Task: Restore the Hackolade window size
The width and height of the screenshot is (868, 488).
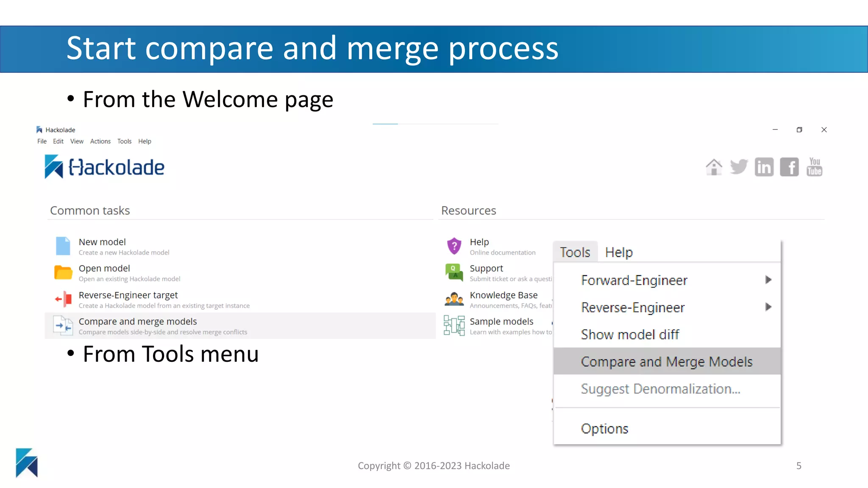Action: (x=799, y=130)
